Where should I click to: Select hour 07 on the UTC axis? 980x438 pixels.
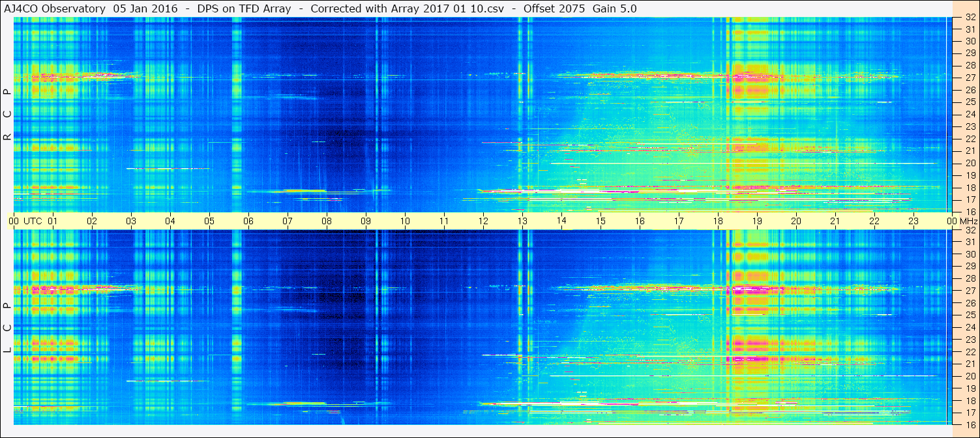[288, 221]
